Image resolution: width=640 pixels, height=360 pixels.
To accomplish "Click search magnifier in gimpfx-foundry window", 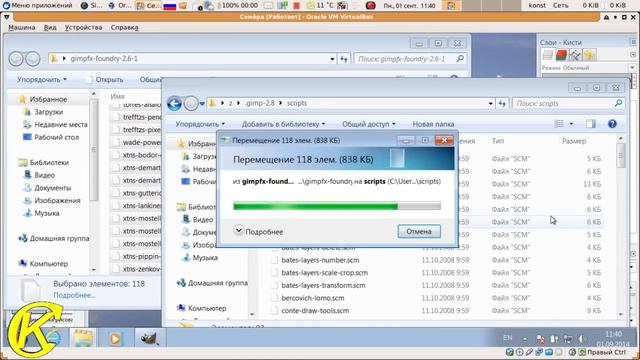I will 460,59.
